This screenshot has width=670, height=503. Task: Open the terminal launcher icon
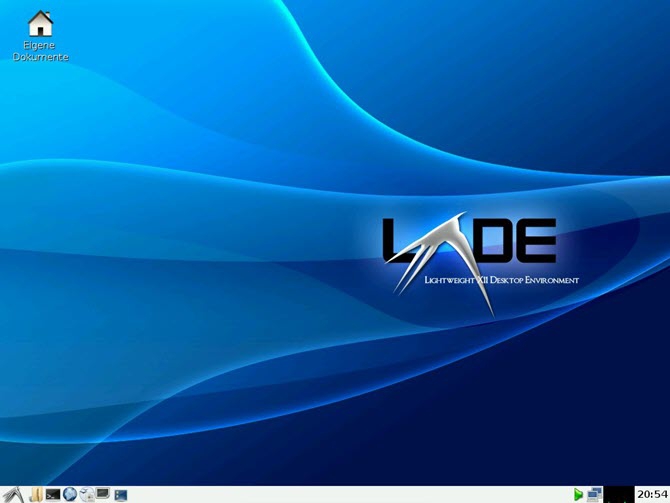pyautogui.click(x=53, y=495)
